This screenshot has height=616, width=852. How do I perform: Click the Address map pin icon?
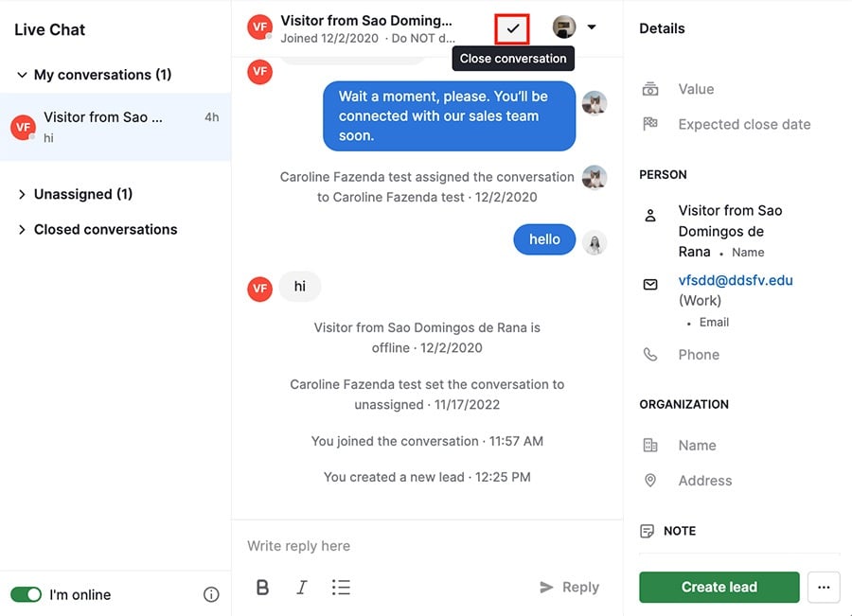pos(650,480)
